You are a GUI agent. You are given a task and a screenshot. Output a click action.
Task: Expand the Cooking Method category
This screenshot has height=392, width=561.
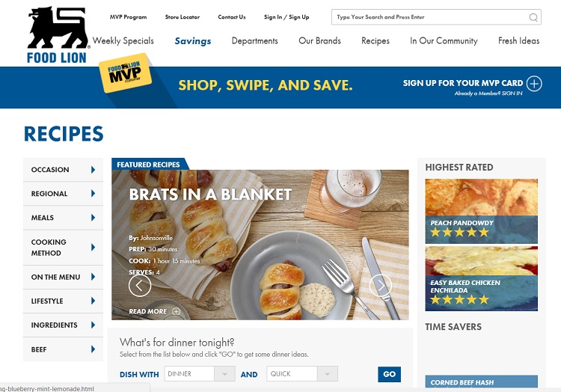coord(63,248)
